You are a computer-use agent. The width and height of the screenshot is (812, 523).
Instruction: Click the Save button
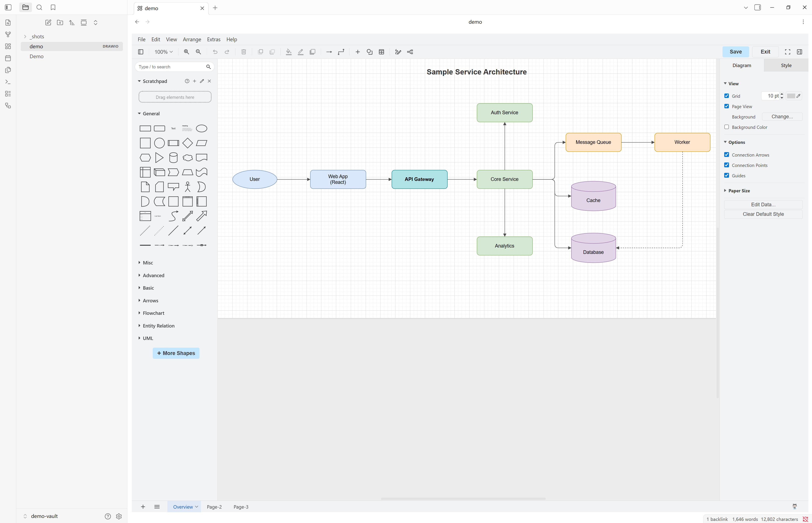pyautogui.click(x=736, y=52)
